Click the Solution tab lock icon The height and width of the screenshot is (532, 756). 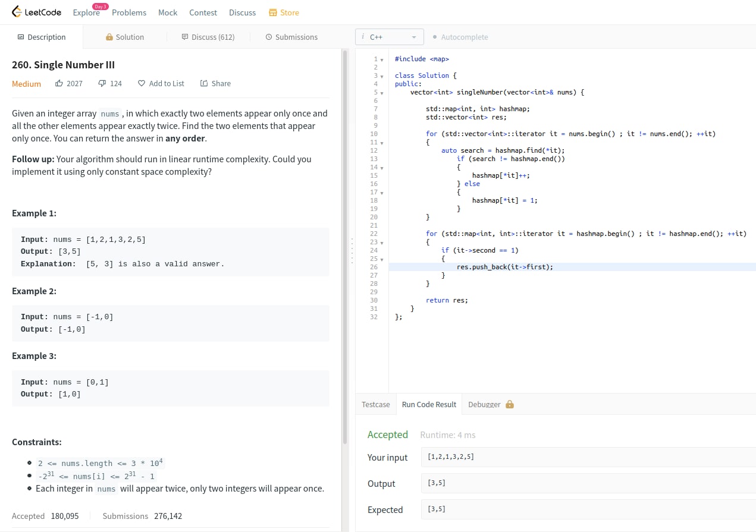109,37
